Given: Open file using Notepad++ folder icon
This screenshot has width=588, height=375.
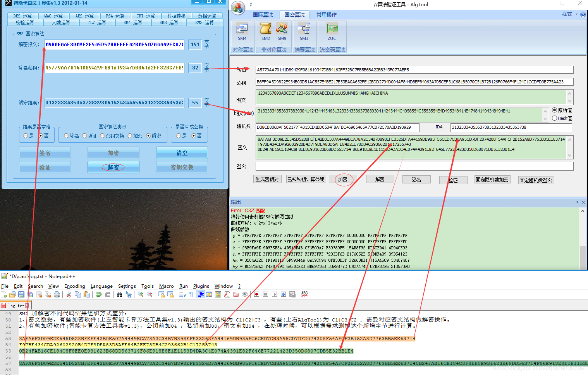Looking at the screenshot, I should [12, 295].
